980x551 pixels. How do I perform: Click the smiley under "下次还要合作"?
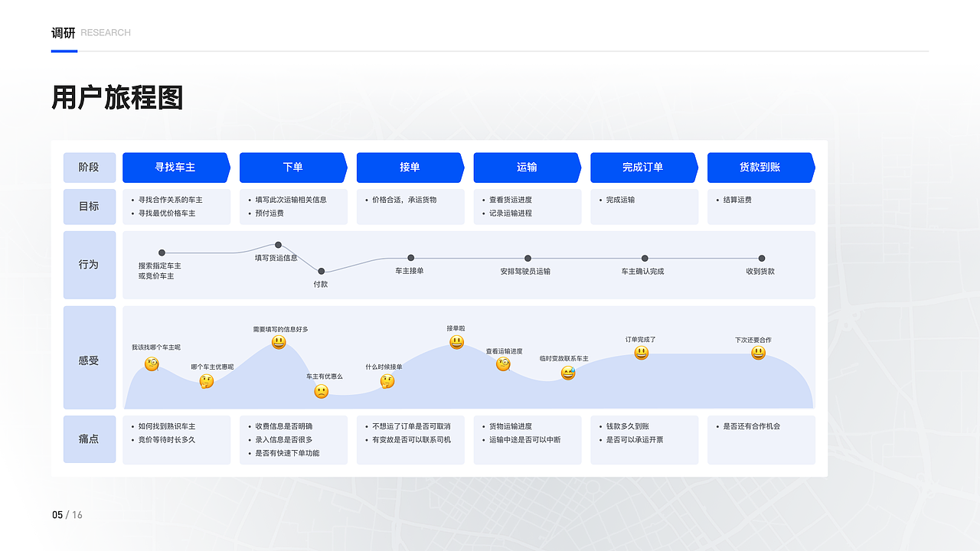[757, 352]
